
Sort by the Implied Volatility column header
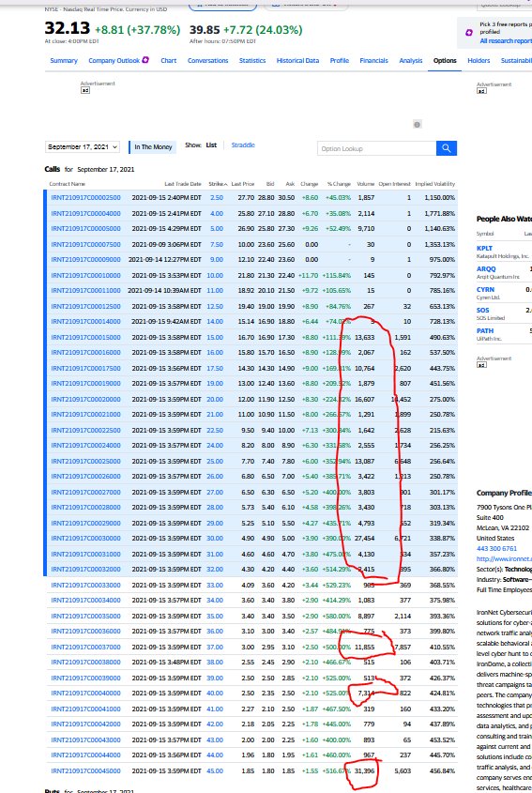pos(435,184)
